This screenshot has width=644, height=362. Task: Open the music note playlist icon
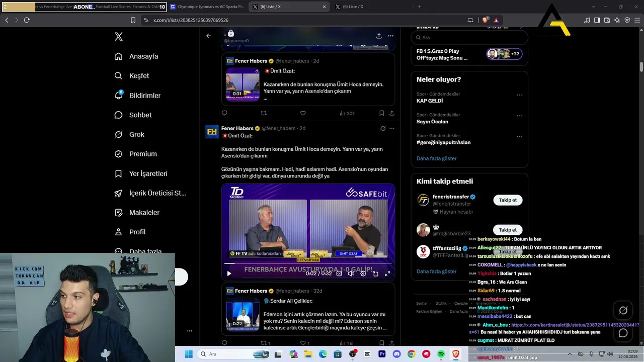(587, 20)
